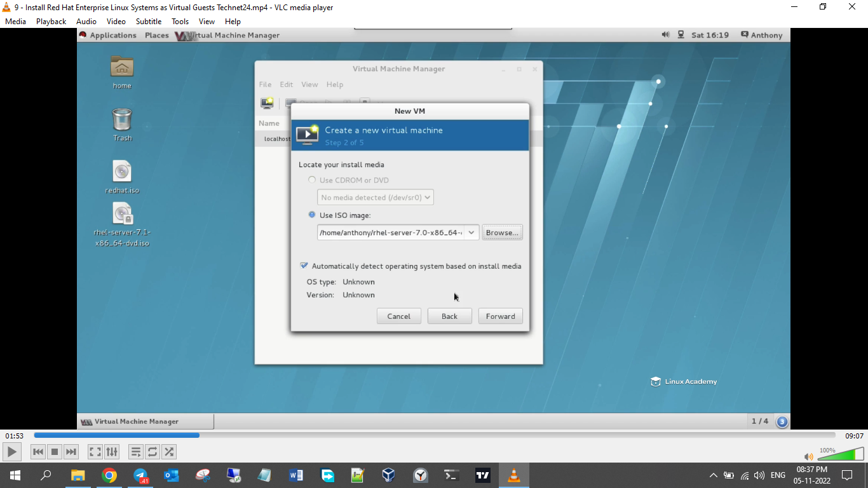Click the Wi-Fi tray icon
Image resolution: width=868 pixels, height=488 pixels.
[745, 475]
